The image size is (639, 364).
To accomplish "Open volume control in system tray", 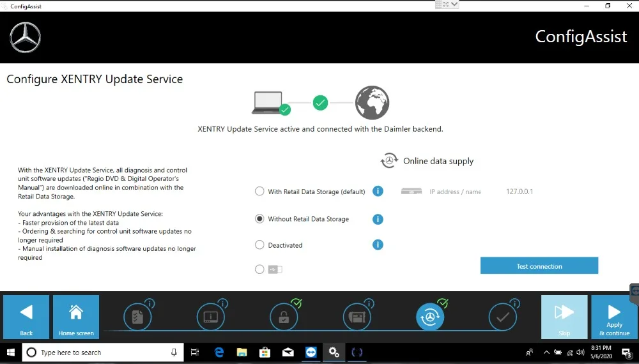I will [x=581, y=353].
